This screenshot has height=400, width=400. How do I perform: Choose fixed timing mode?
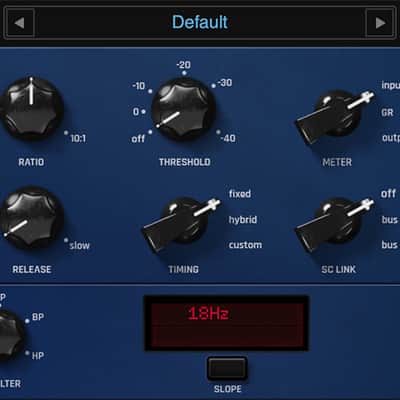point(240,194)
